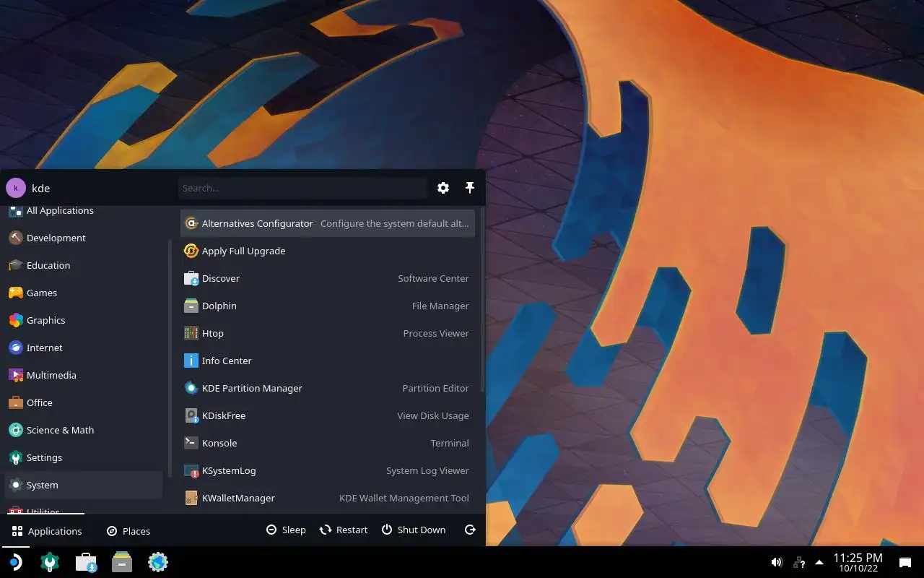Open KWalletManager tool
Screen dimensions: 924x578
pos(328,498)
